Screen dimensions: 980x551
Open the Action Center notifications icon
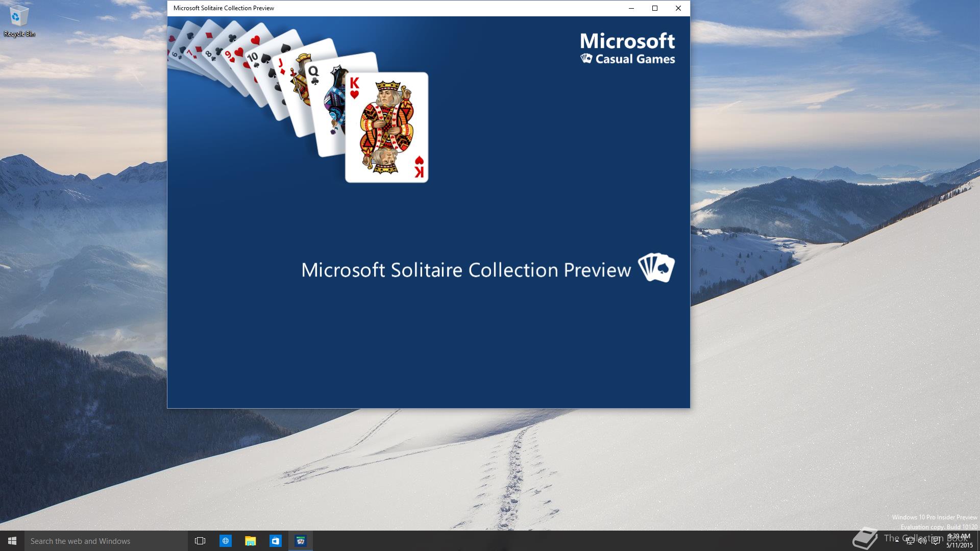tap(936, 541)
